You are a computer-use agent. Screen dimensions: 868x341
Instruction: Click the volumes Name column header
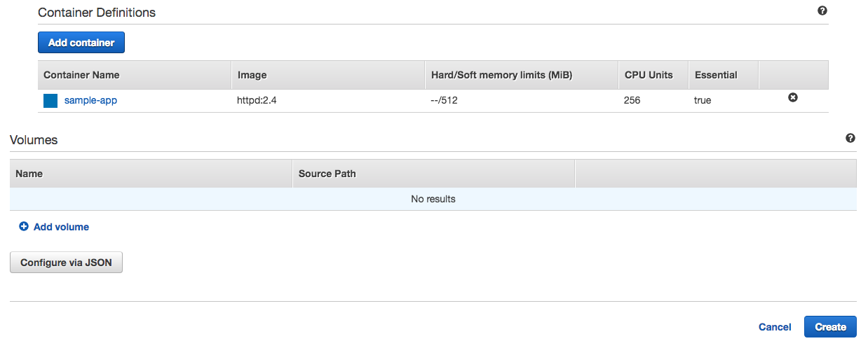[x=29, y=174]
